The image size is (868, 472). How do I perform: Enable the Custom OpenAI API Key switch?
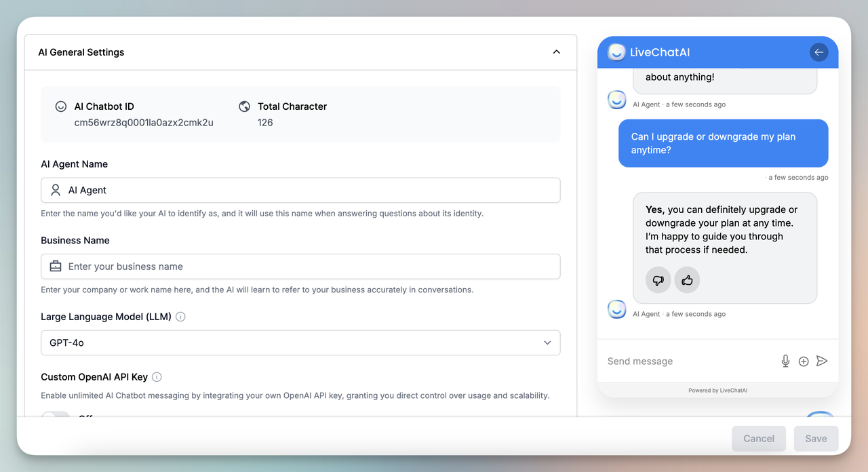(54, 416)
